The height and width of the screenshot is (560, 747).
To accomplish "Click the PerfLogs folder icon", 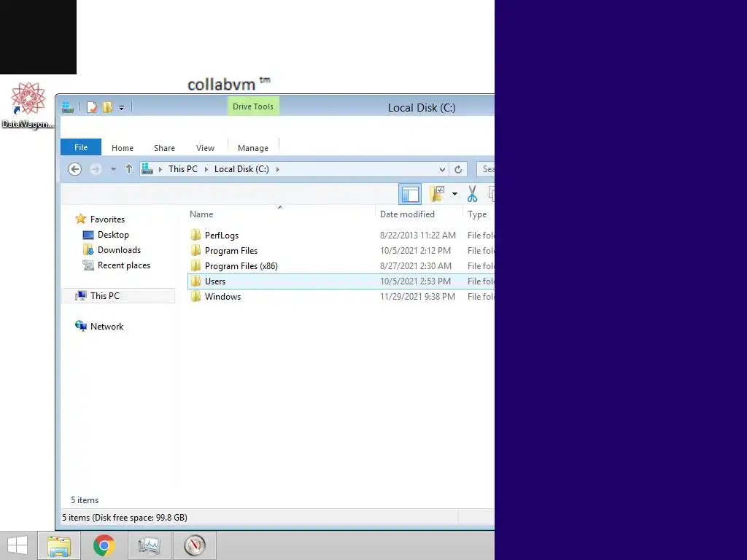I will tap(196, 236).
